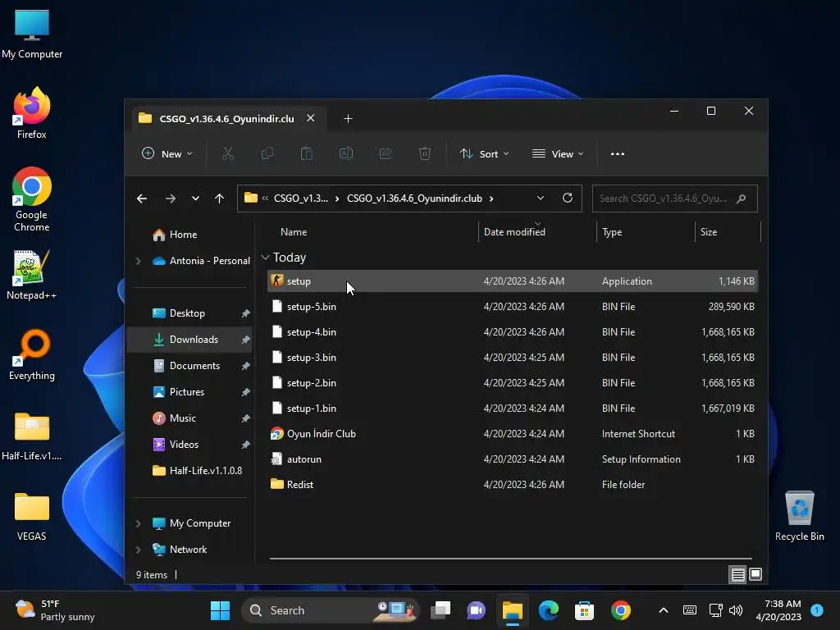Click CSGO_v1.3... breadcrumb segment

coord(301,199)
